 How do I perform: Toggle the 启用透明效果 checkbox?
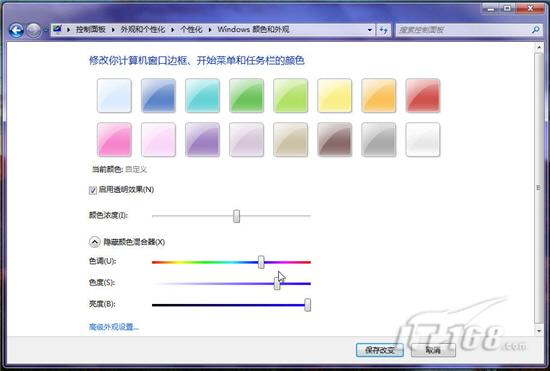93,190
